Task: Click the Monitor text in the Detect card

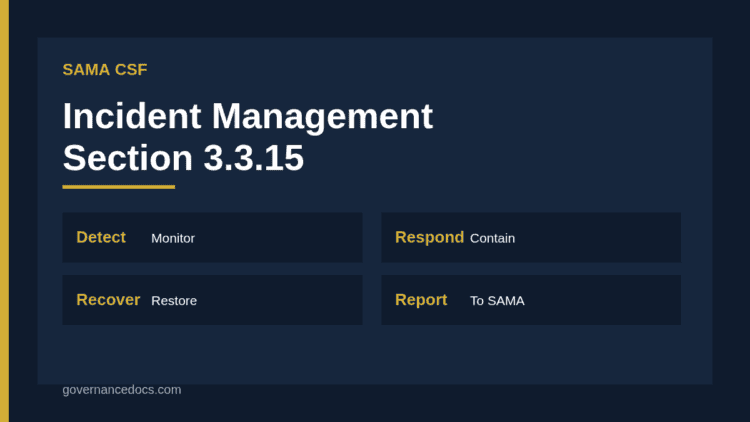Action: coord(173,238)
